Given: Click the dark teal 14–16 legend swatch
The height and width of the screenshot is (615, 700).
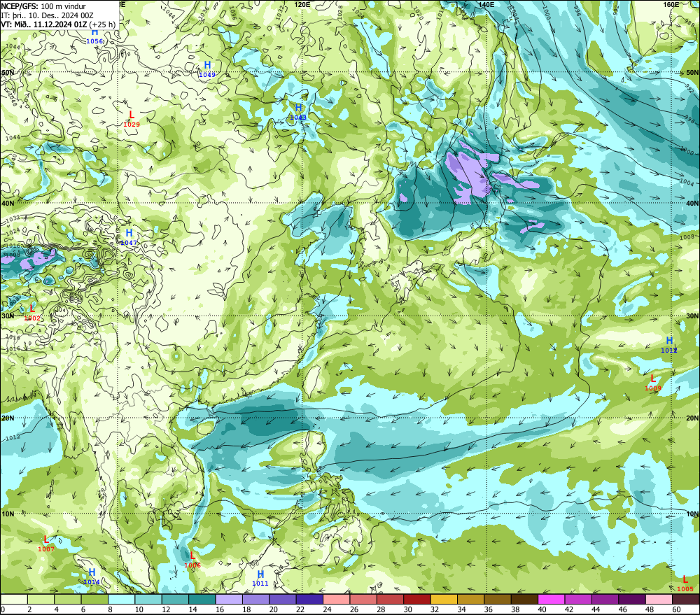Looking at the screenshot, I should point(202,599).
